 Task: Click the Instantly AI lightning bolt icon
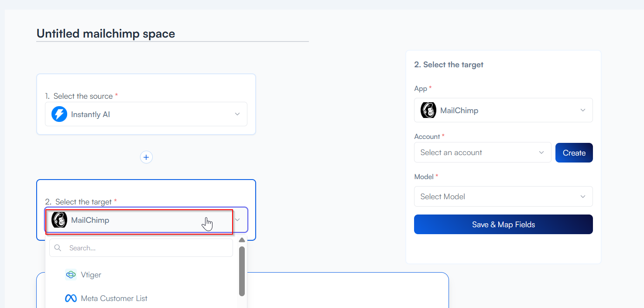[x=59, y=114]
